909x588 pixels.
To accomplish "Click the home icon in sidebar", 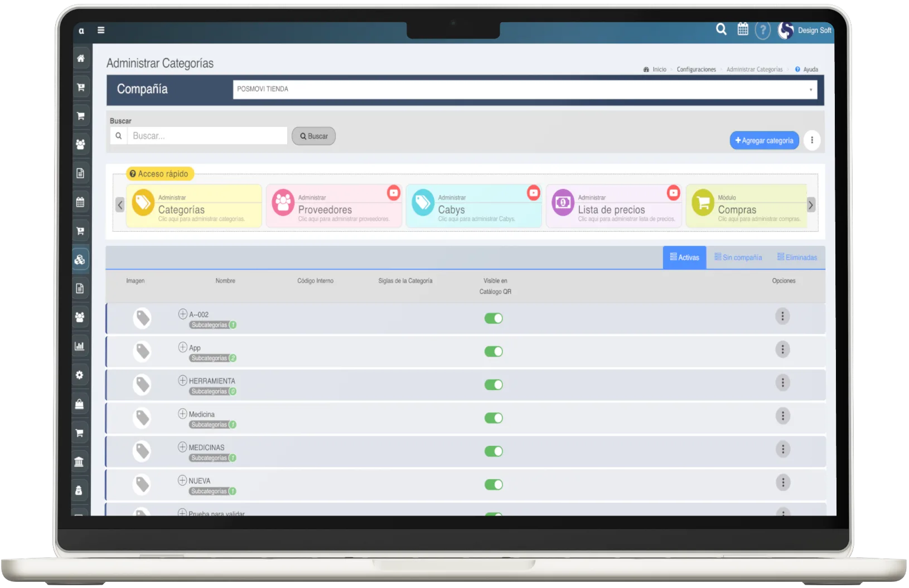I will pos(81,59).
